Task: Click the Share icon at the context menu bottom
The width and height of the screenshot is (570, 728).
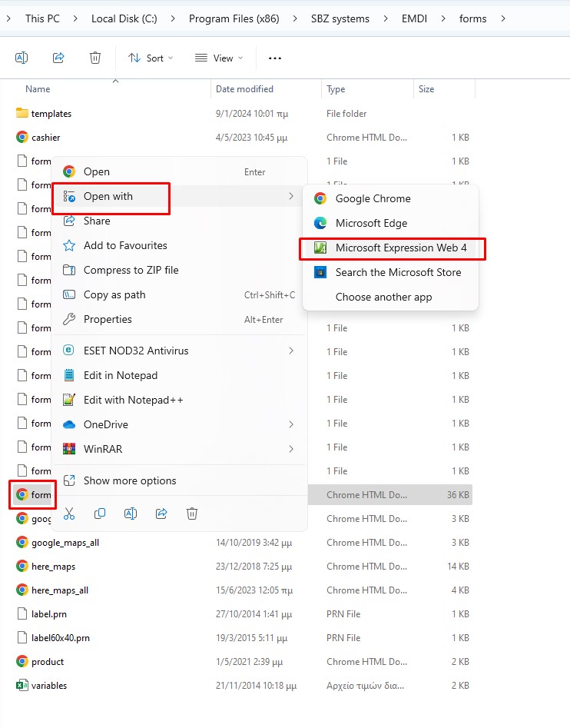Action: [x=161, y=514]
